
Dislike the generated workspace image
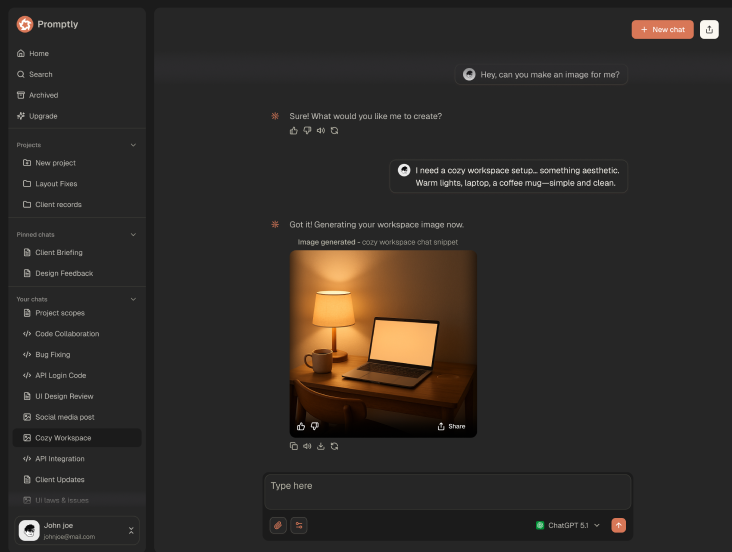[315, 426]
